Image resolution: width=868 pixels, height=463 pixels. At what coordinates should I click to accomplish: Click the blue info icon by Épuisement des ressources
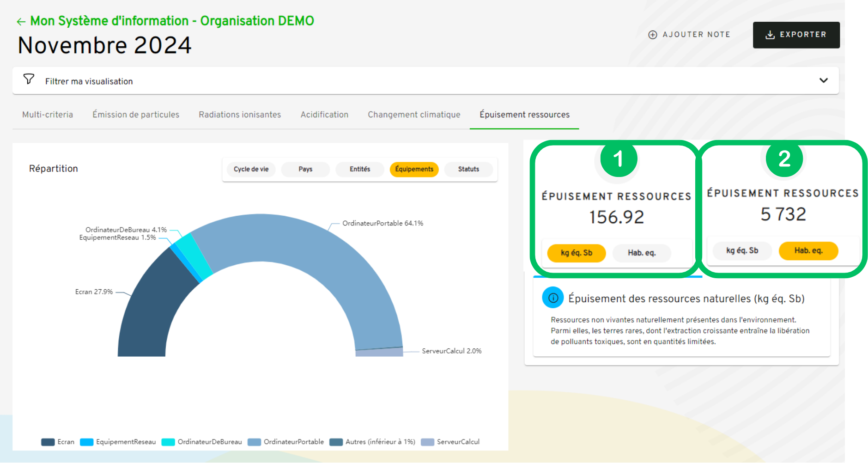(x=552, y=298)
